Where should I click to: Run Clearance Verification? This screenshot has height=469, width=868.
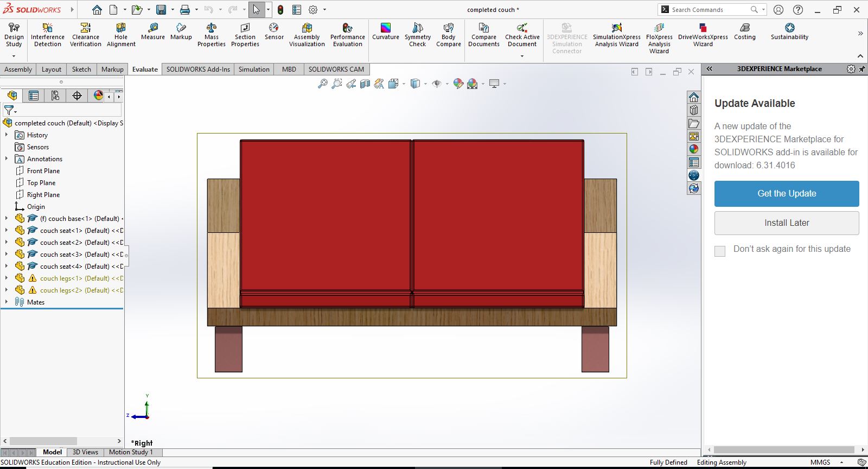coord(86,35)
